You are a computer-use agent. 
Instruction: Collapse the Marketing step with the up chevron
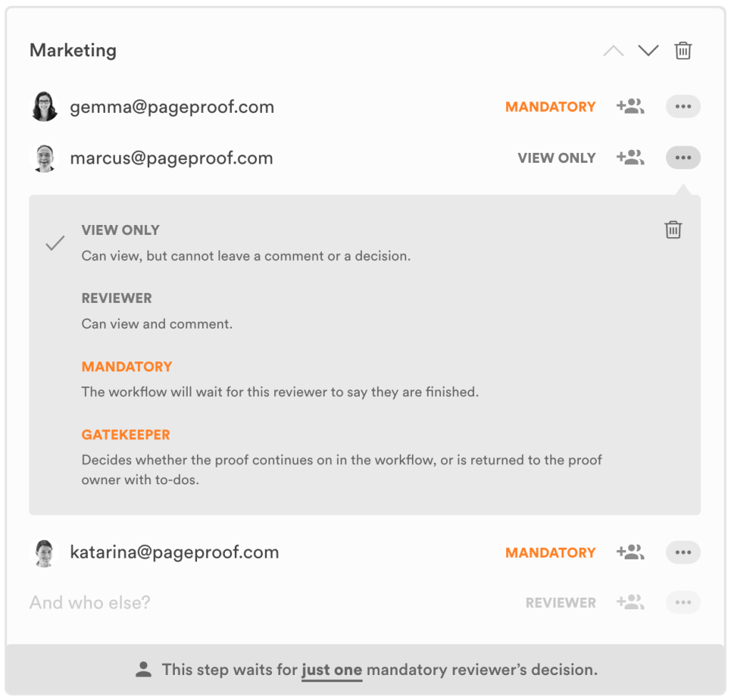click(x=613, y=50)
